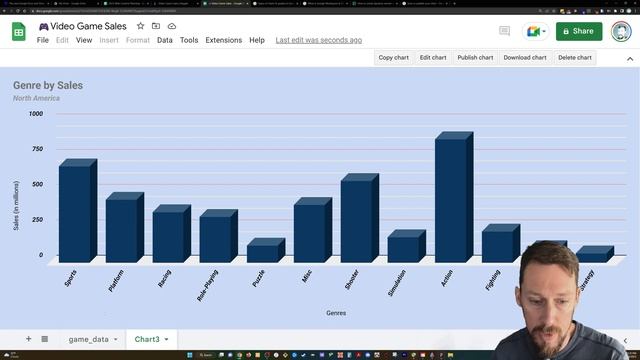Open the Google account avatar
The image size is (640, 360).
pos(621,31)
